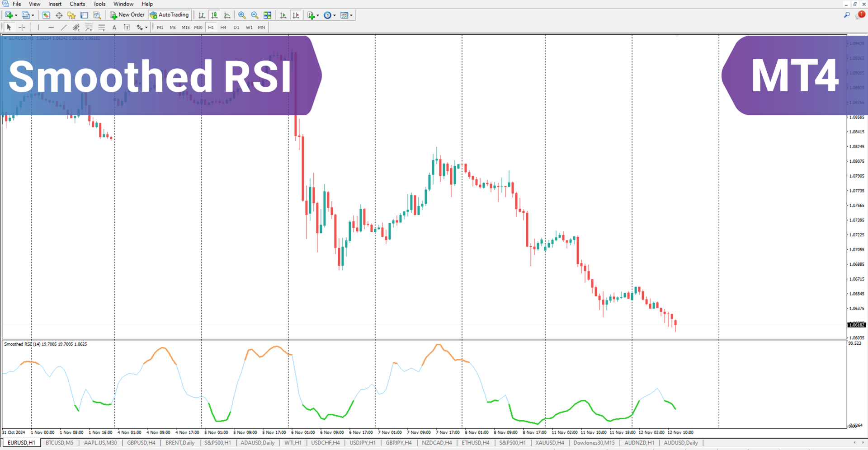This screenshot has height=450, width=868.
Task: Toggle AutoTrading on
Action: pos(170,15)
